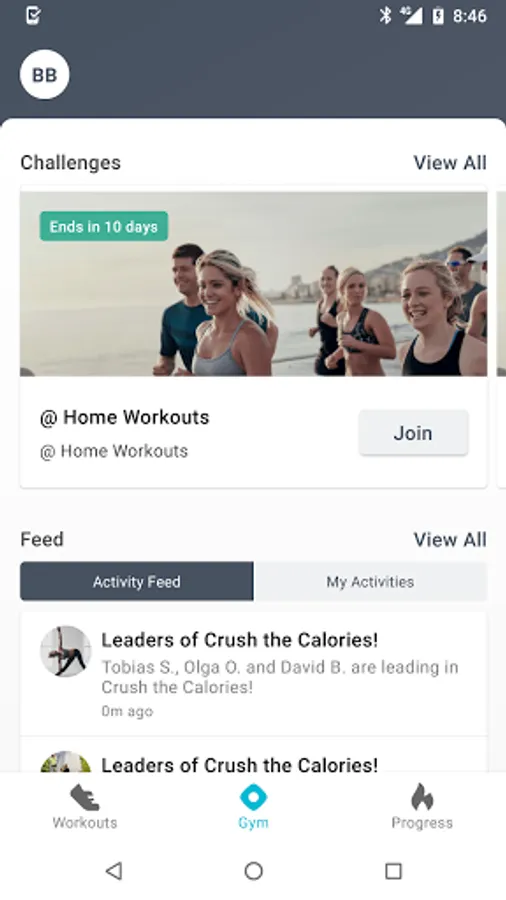Screen dimensions: 506x900
Task: Select the Gym icon in bottom bar
Action: [253, 797]
